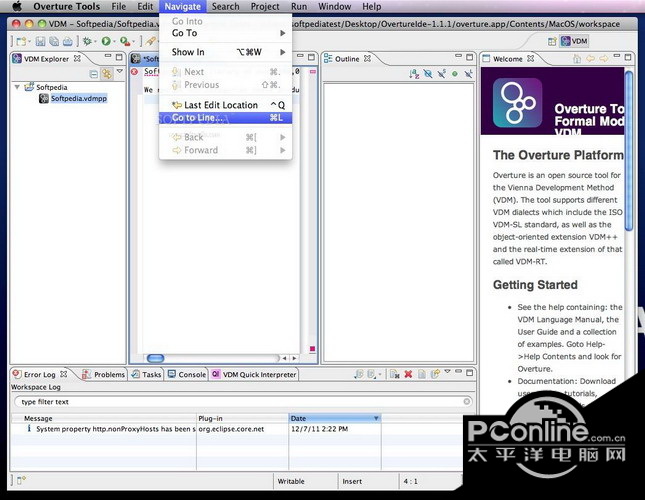Open the VDM Explorer view menu triangle
Screen dimensions: 645x500
coord(120,72)
